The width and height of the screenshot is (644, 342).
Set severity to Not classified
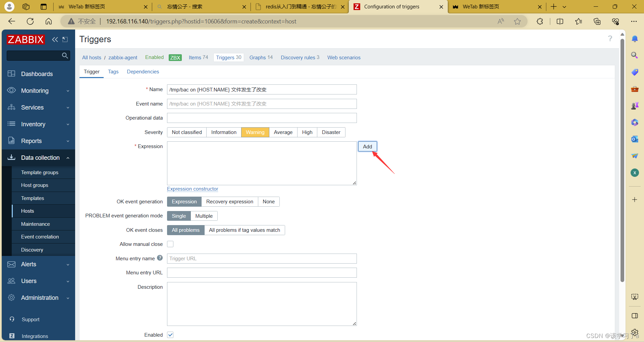click(x=187, y=132)
